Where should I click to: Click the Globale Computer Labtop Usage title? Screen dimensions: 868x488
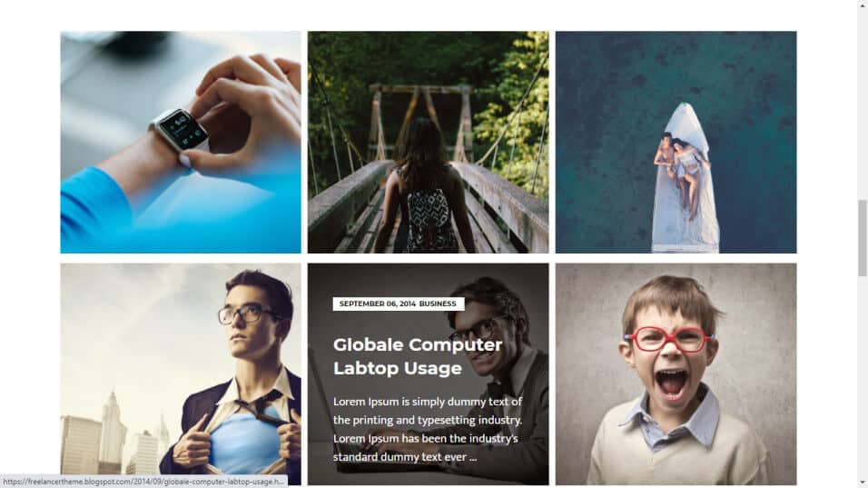click(418, 356)
